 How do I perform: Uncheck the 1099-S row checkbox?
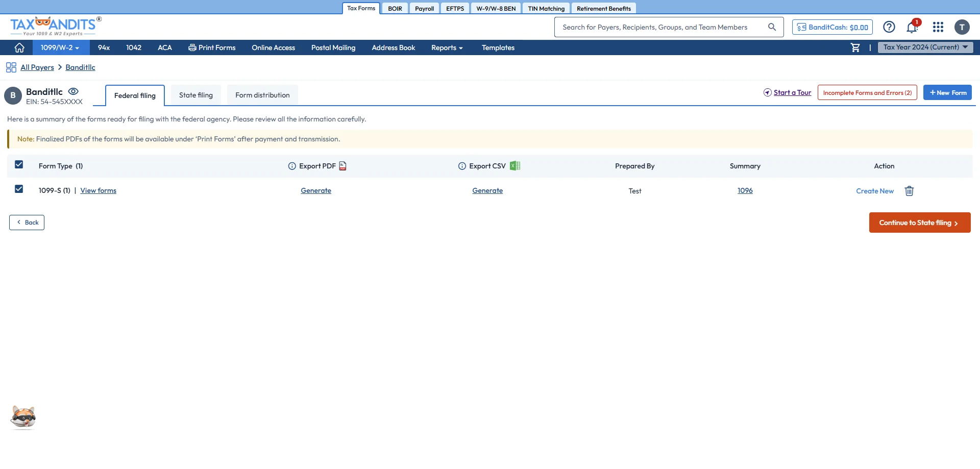[19, 189]
